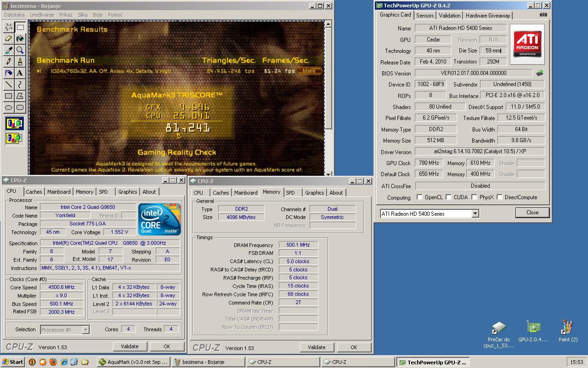Choose the Ellipse shape tool

[x=9, y=108]
